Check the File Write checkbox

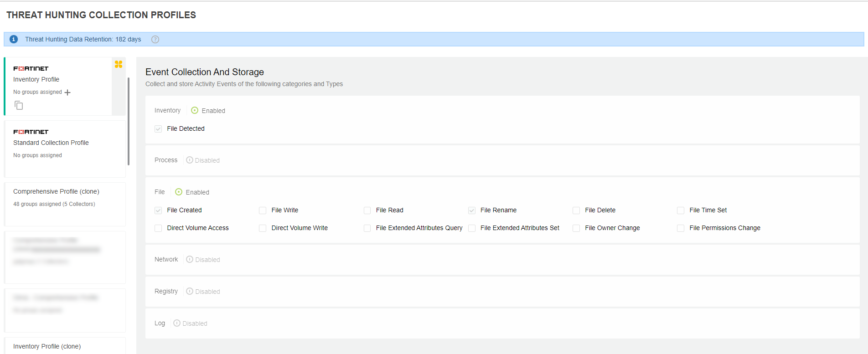coord(263,210)
